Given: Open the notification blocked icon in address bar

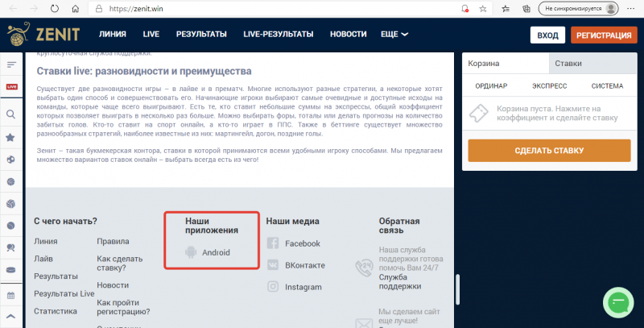Looking at the screenshot, I should pos(464,9).
